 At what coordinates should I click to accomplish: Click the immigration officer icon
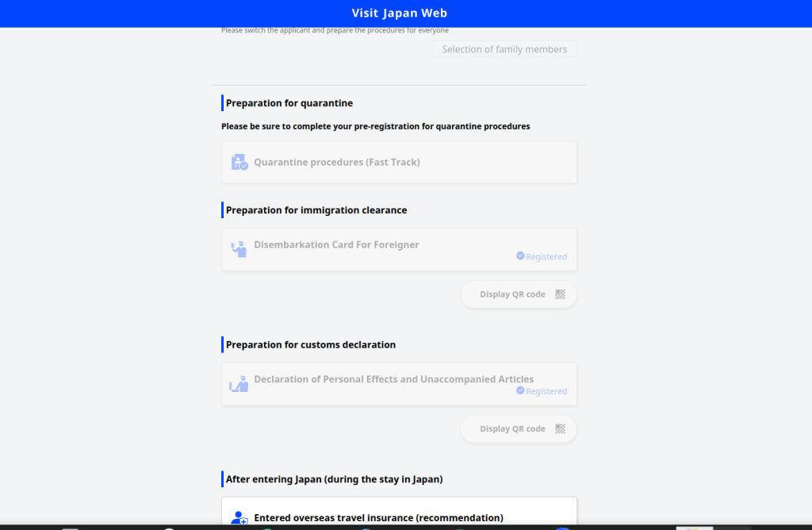click(239, 249)
